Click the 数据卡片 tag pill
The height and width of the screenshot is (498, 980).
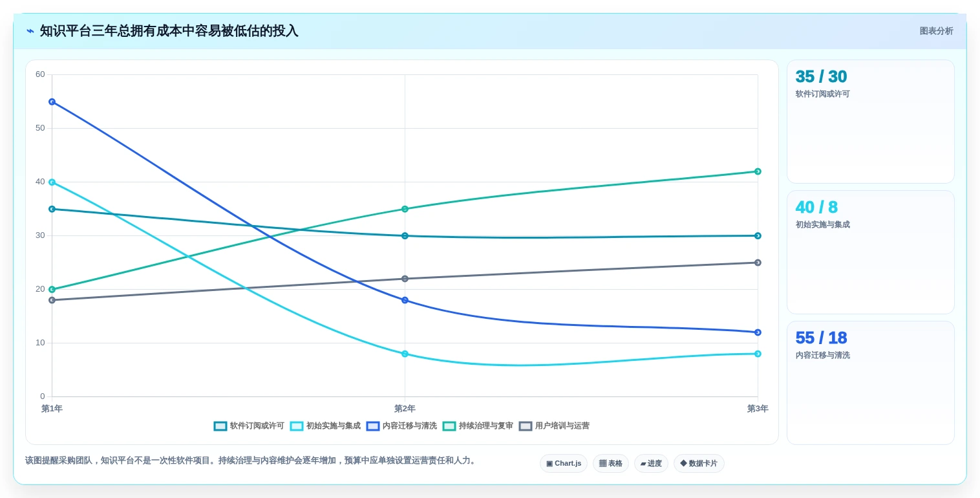pos(699,464)
